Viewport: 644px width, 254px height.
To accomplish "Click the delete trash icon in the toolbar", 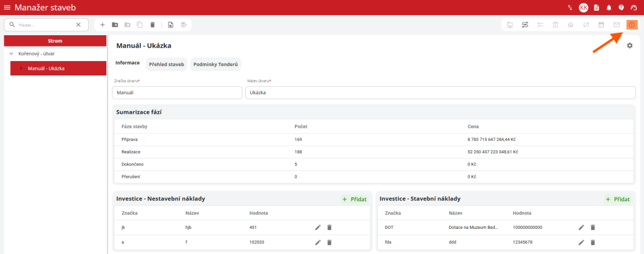I will [152, 25].
